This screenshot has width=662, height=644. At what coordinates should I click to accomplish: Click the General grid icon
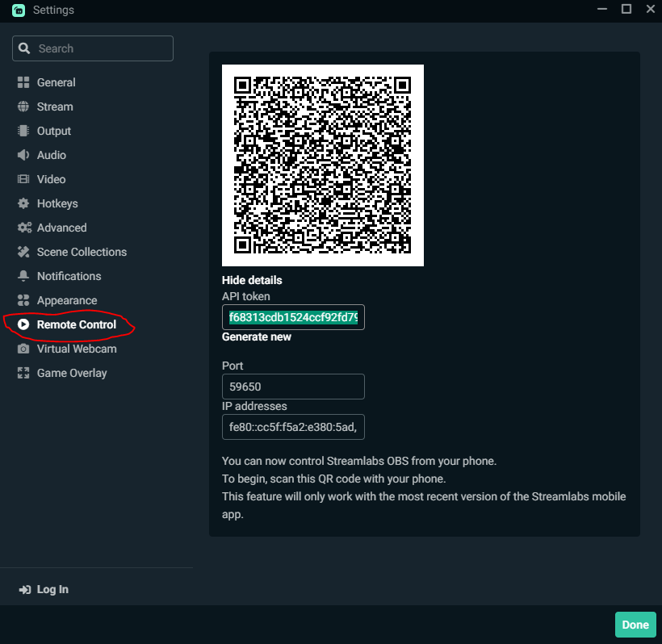coord(23,82)
